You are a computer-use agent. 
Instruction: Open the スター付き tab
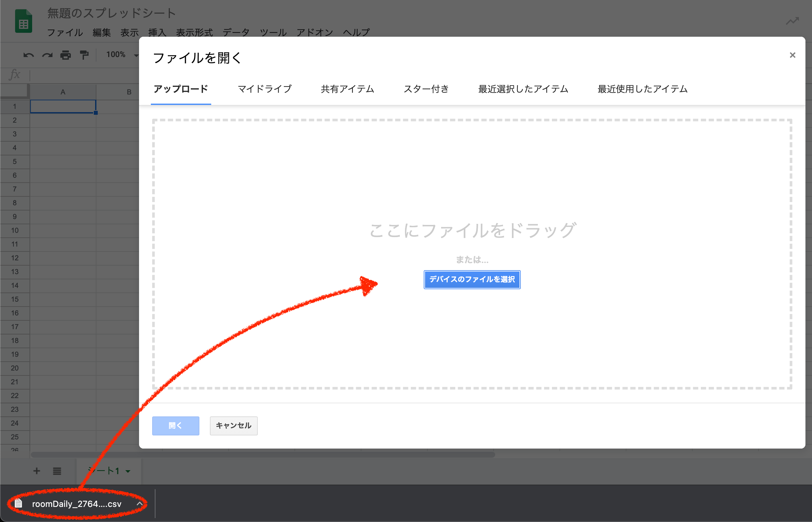(426, 89)
